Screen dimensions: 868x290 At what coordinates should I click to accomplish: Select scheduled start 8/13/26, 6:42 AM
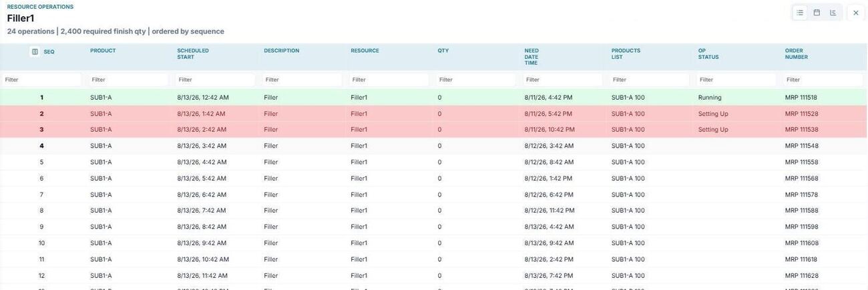click(202, 194)
